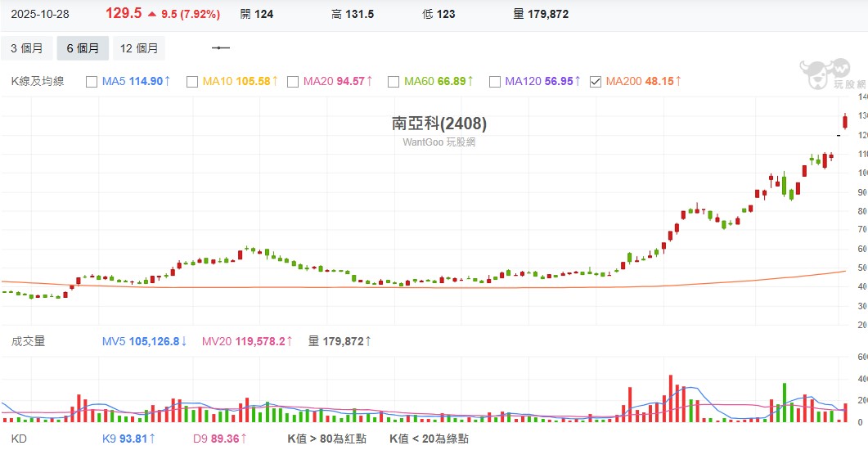This screenshot has height=450, width=868.
Task: Turn on the MA120 checkbox
Action: point(494,81)
